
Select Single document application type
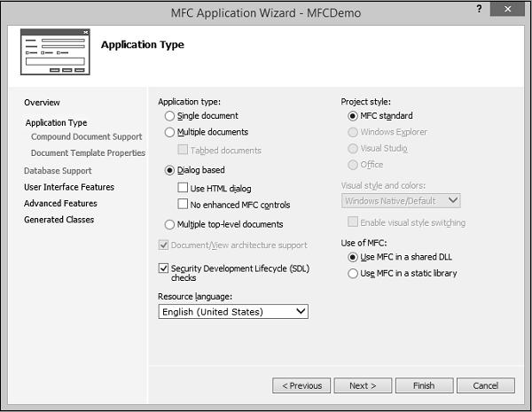[x=169, y=116]
